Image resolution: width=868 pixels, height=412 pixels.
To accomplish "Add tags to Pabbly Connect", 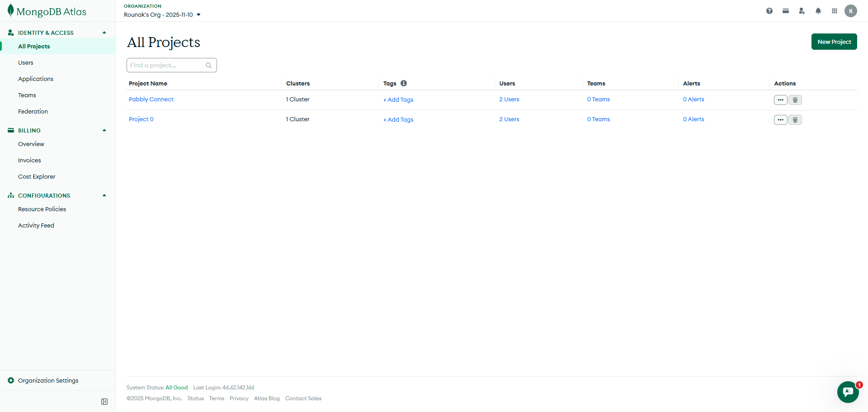I will pyautogui.click(x=398, y=100).
